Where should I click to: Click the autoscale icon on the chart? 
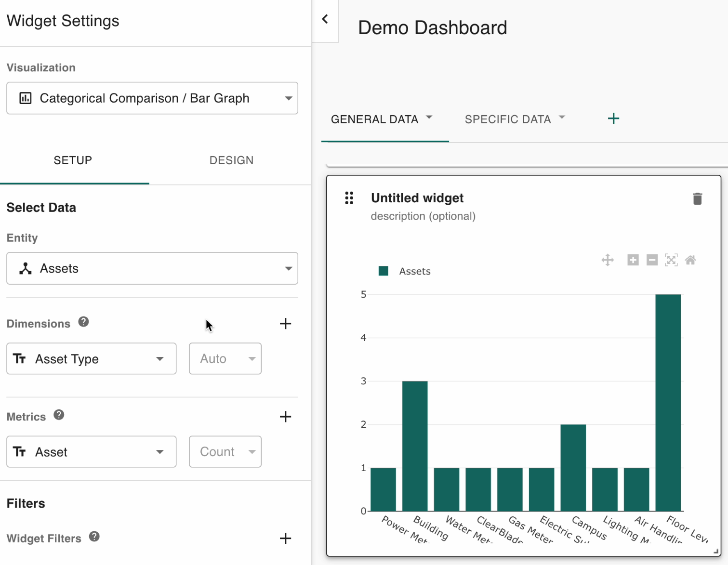[671, 260]
